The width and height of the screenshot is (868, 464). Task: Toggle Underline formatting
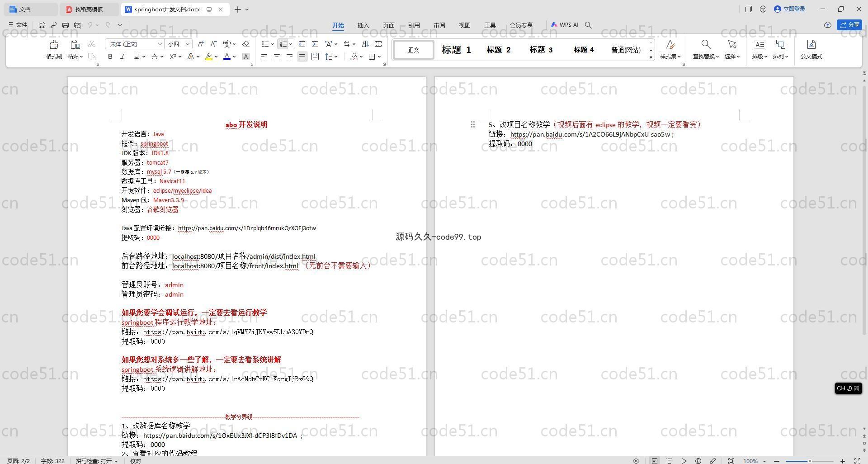(136, 57)
